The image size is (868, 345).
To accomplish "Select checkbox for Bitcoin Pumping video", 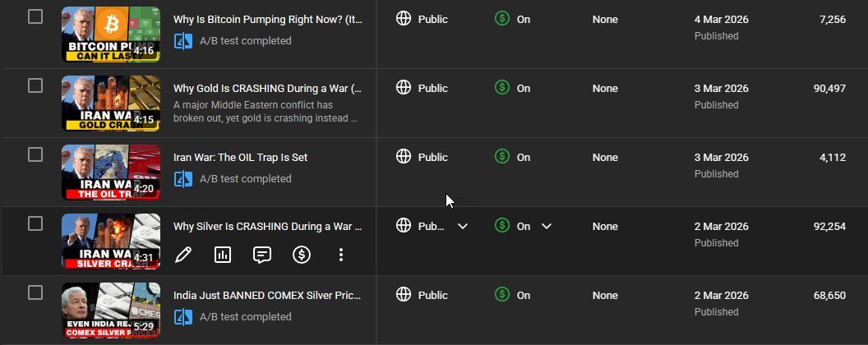I will [x=35, y=16].
